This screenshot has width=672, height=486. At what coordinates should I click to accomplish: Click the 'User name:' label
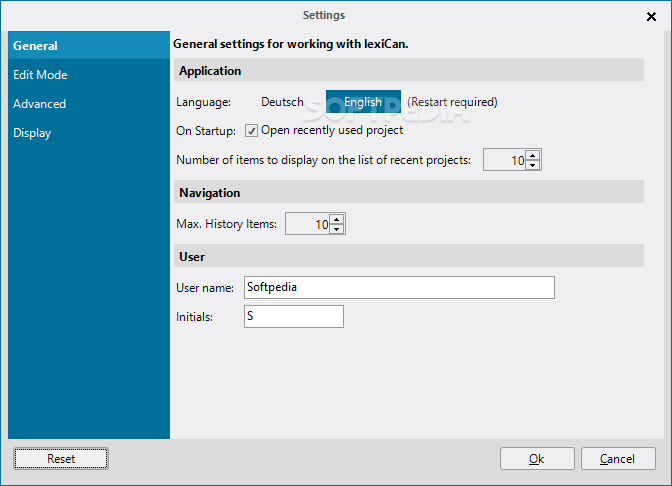205,288
